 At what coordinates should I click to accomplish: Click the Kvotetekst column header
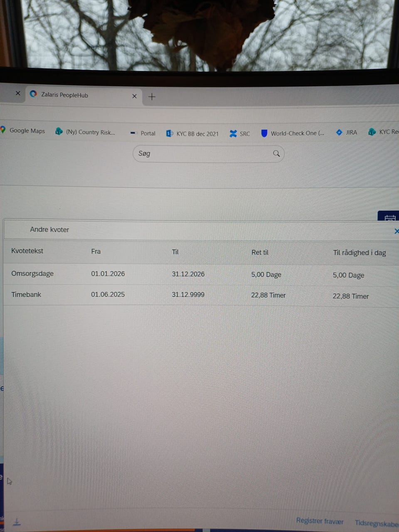27,251
